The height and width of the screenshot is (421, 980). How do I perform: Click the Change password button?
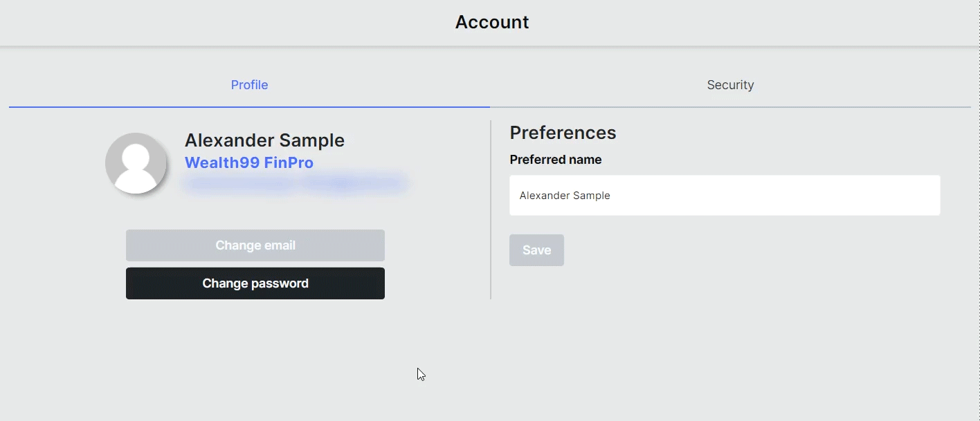[x=255, y=283]
